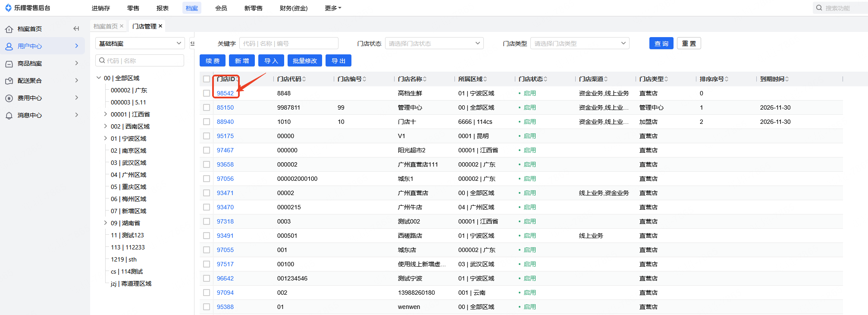Click the 消息中心 bell icon
868x315 pixels.
click(x=9, y=116)
